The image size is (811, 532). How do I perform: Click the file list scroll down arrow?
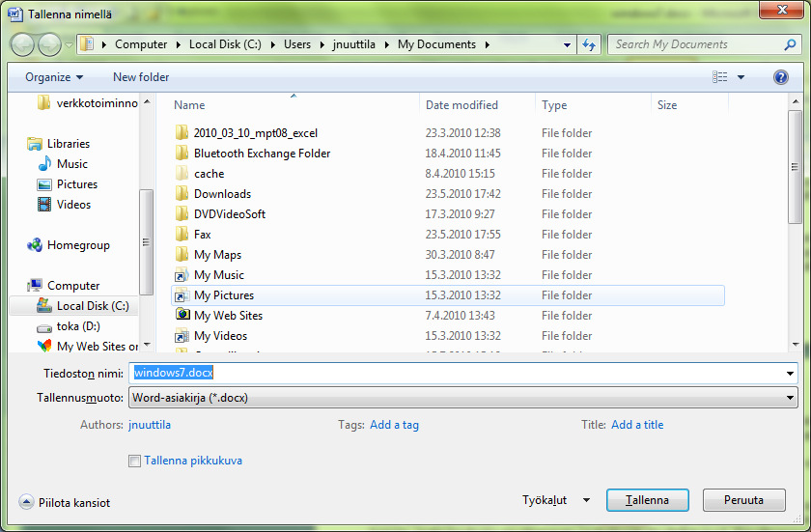tap(795, 345)
